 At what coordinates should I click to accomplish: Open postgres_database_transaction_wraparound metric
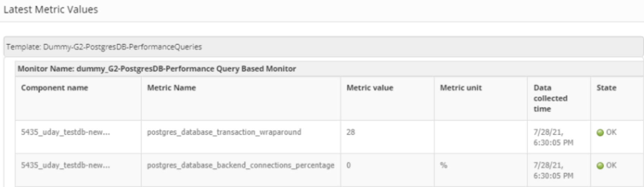(x=224, y=132)
